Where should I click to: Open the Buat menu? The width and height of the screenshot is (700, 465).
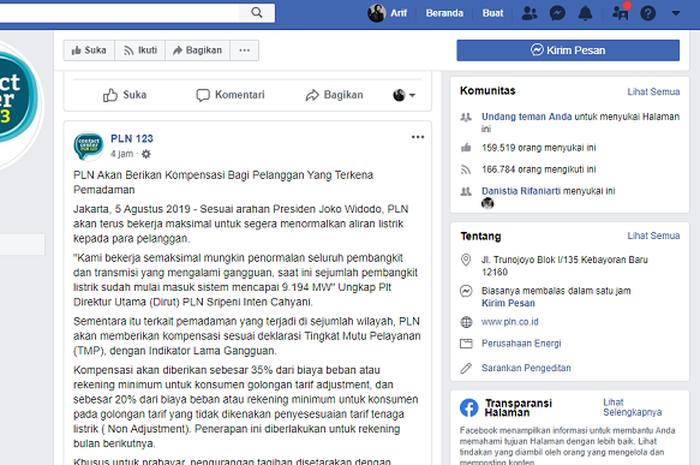pyautogui.click(x=493, y=13)
